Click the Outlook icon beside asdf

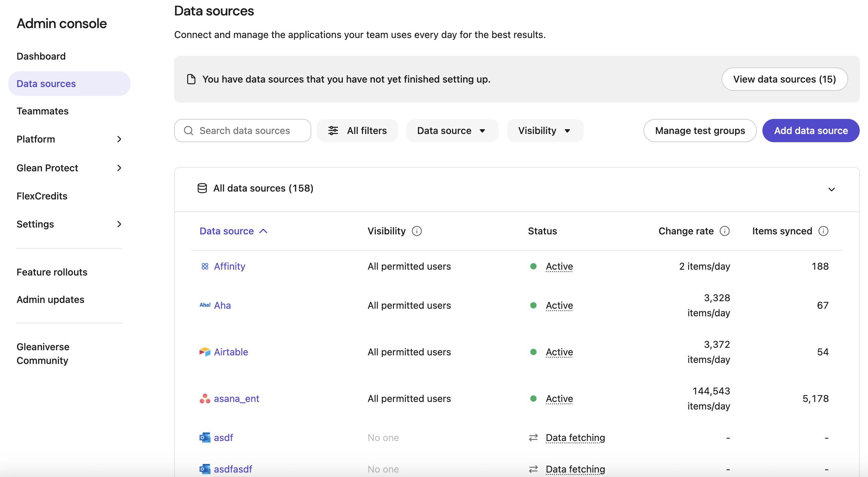click(205, 438)
